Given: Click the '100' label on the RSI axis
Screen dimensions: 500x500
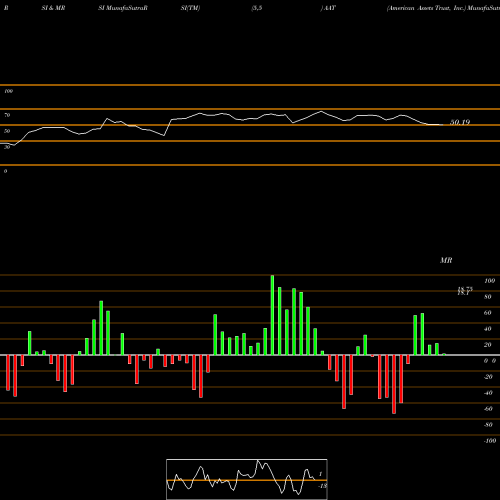Looking at the screenshot, I should (9, 91).
